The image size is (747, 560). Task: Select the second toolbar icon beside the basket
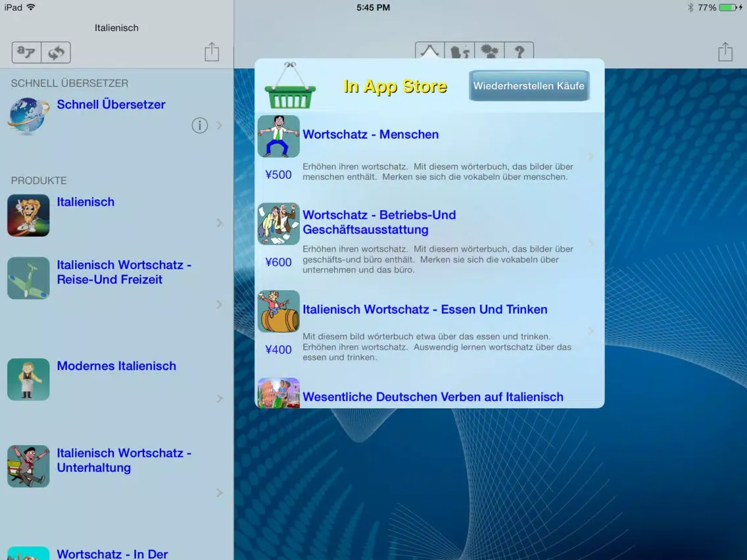click(x=460, y=51)
